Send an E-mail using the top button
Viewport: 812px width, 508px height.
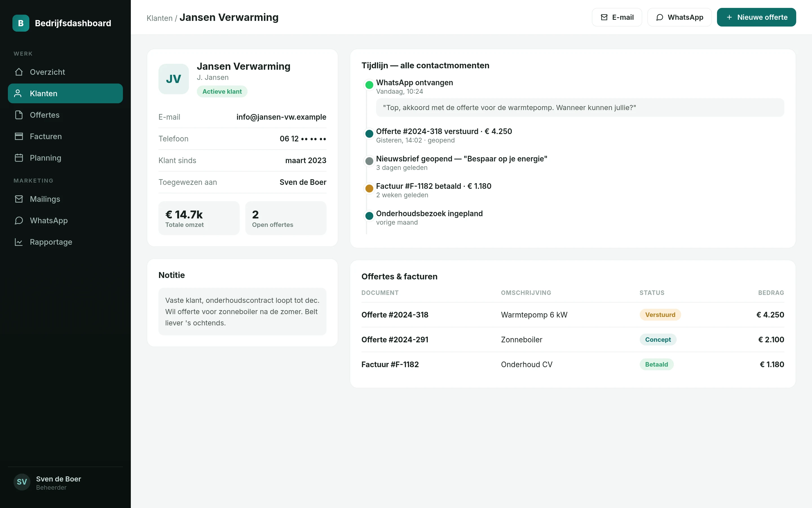[617, 17]
